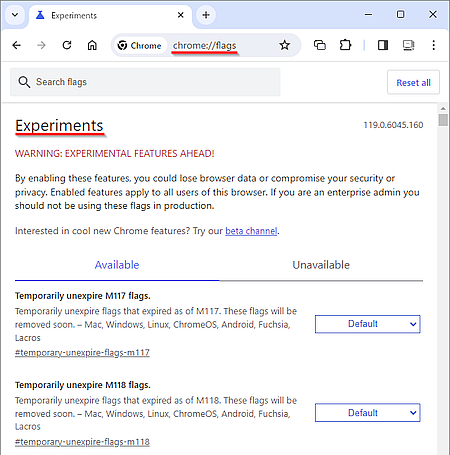Close the Experiments tab

tap(181, 15)
